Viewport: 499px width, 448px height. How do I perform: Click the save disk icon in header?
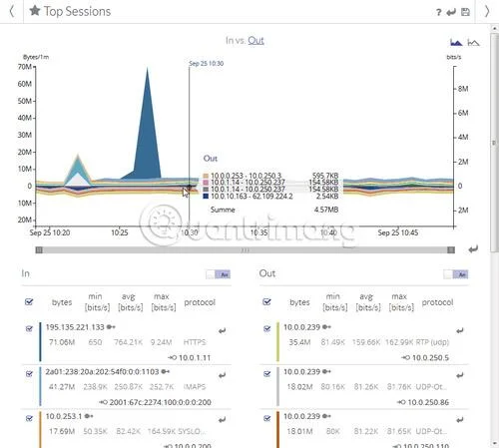click(x=465, y=12)
